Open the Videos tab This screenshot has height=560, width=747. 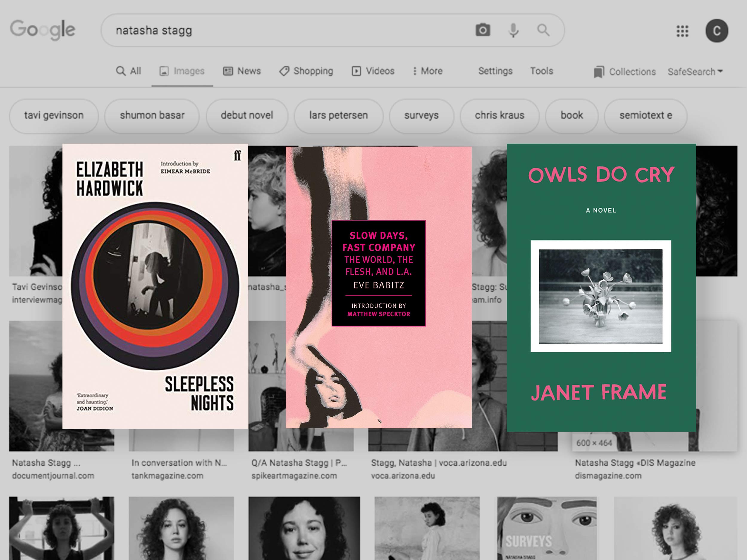[x=373, y=71]
